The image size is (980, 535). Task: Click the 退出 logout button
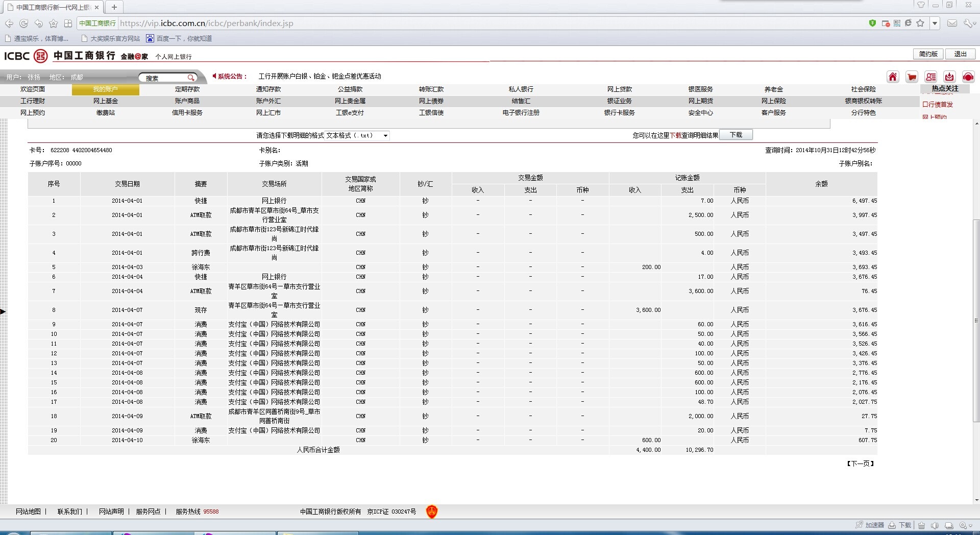[x=960, y=54]
